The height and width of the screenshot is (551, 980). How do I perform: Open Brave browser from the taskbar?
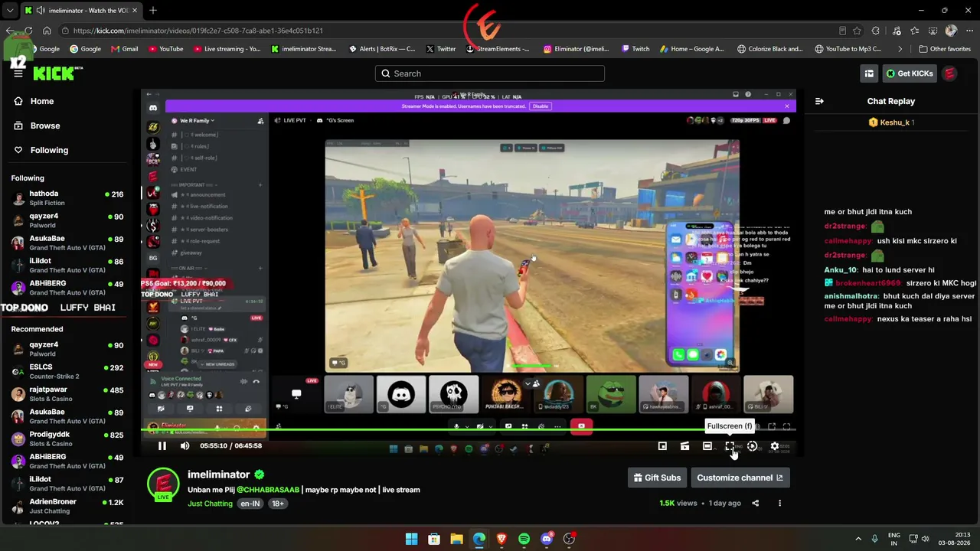501,539
